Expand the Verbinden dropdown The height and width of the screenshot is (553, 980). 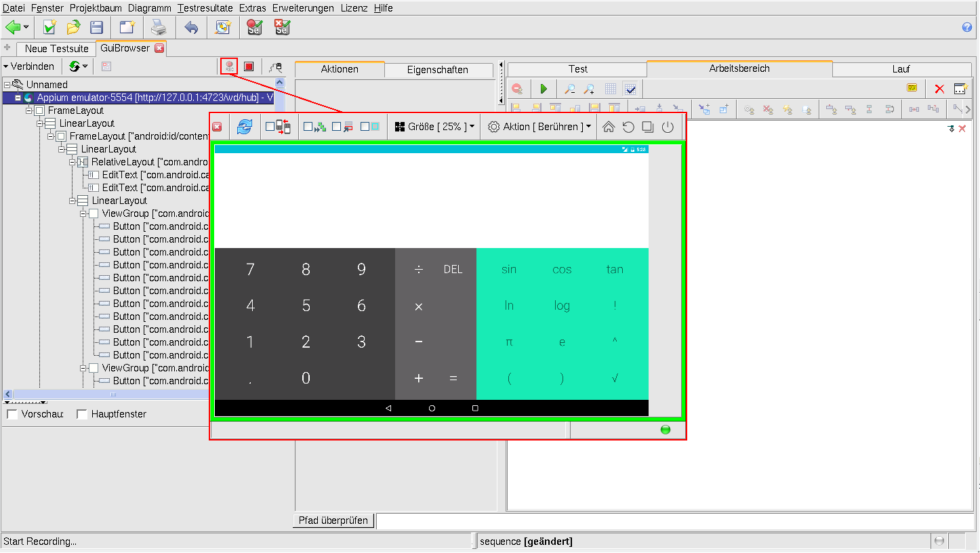point(28,66)
